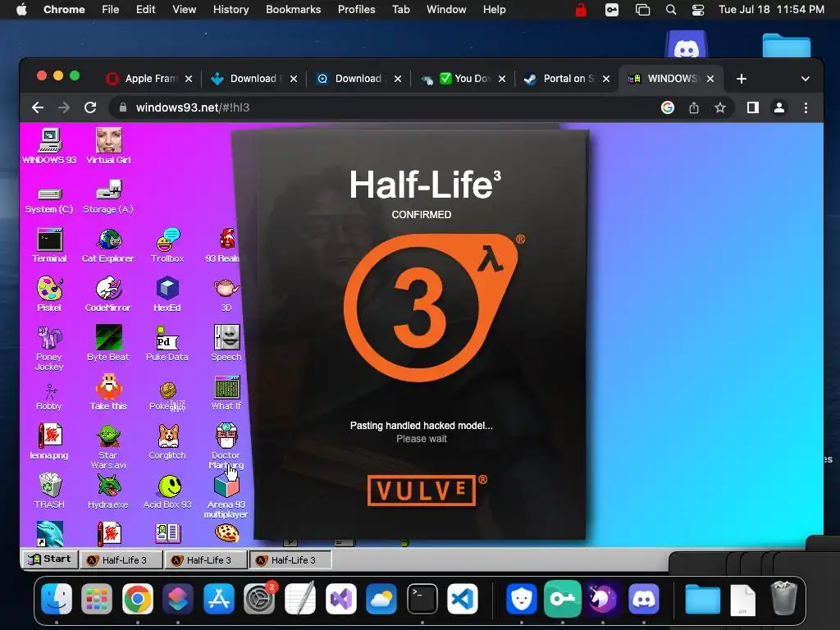840x630 pixels.
Task: Open Visual Studio Code in Dock
Action: (x=463, y=598)
